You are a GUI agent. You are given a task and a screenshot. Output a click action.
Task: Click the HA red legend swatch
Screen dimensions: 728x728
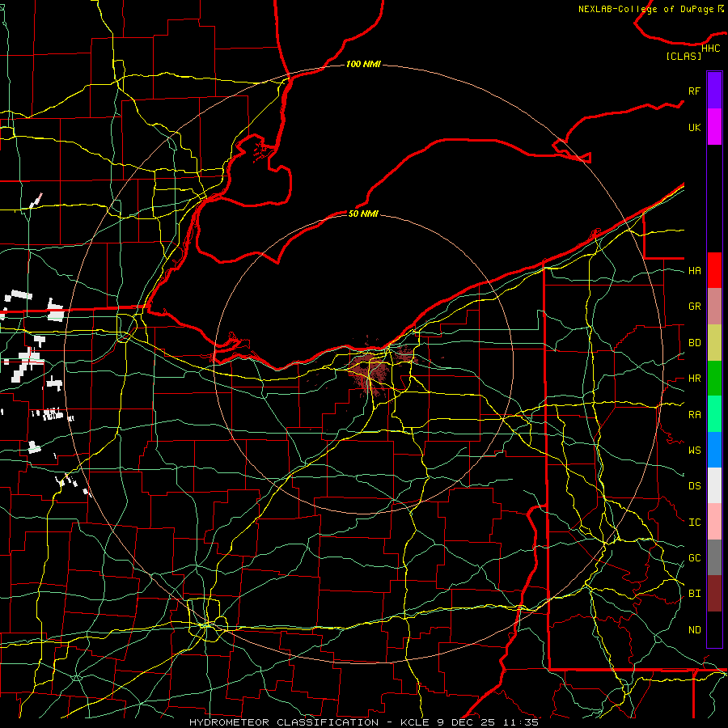[714, 270]
